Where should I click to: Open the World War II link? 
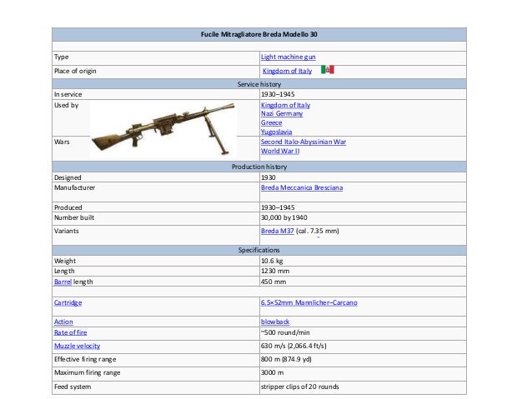280,151
